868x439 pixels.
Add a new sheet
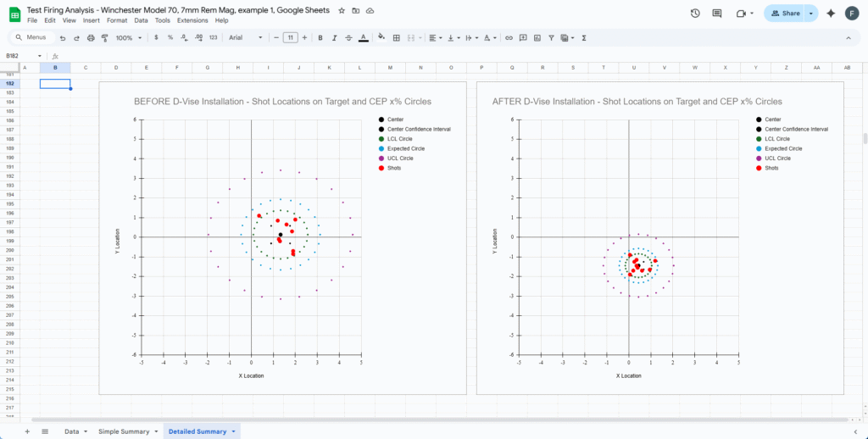[x=27, y=431]
